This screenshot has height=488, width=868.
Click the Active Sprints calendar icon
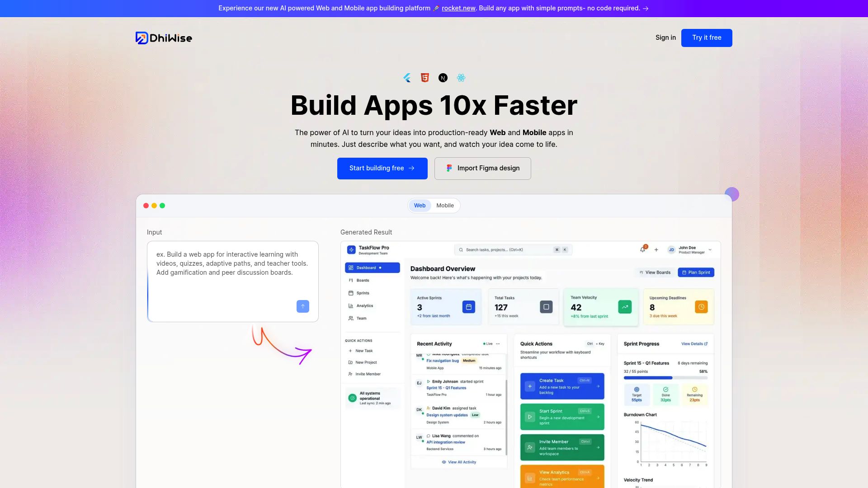pyautogui.click(x=469, y=307)
